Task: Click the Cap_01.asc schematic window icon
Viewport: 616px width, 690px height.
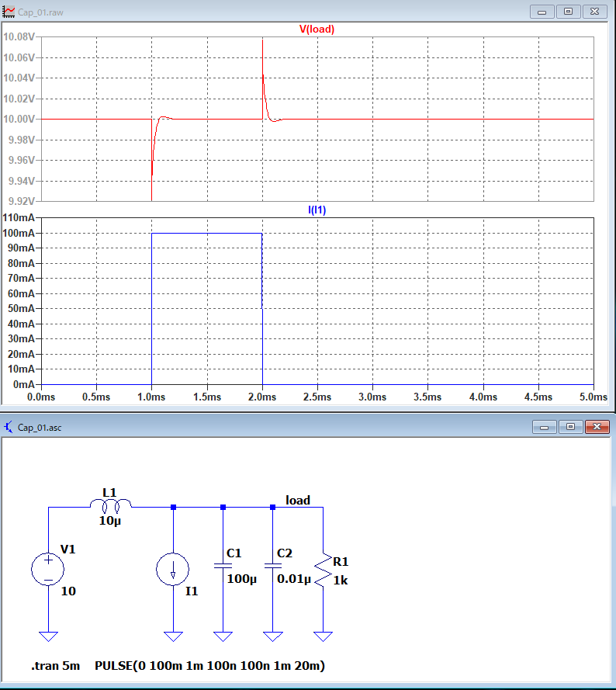Action: (x=9, y=427)
